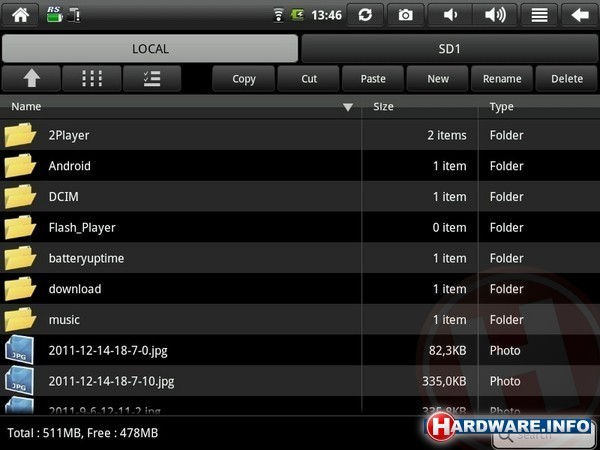Screen dimensions: 600x450
Task: Open the system menu (three lines) icon
Action: (539, 15)
